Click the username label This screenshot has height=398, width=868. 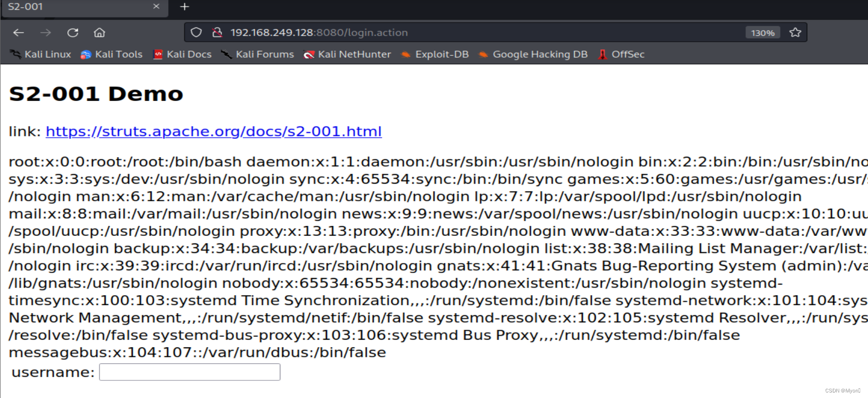pyautogui.click(x=53, y=372)
